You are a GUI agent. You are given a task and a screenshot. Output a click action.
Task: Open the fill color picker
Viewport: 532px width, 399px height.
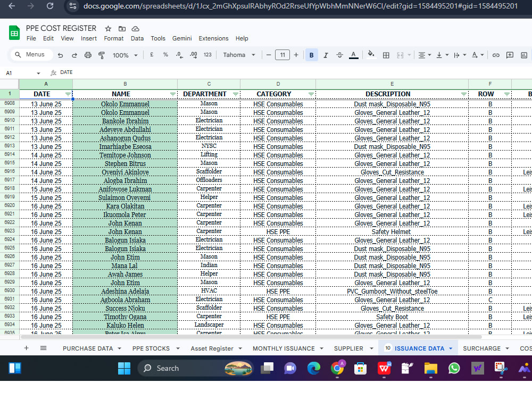[371, 55]
